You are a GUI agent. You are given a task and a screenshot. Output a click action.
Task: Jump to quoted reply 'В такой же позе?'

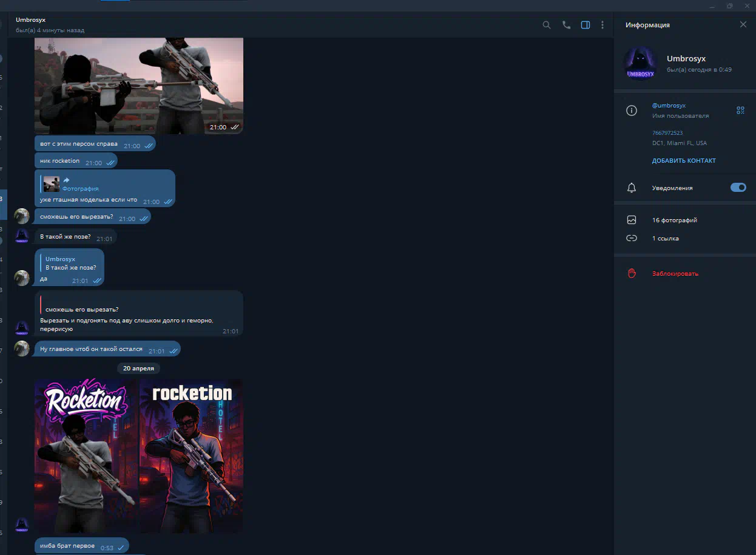pyautogui.click(x=70, y=263)
